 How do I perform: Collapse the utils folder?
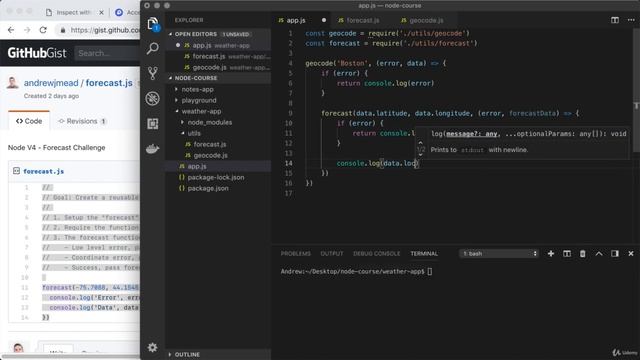point(182,133)
